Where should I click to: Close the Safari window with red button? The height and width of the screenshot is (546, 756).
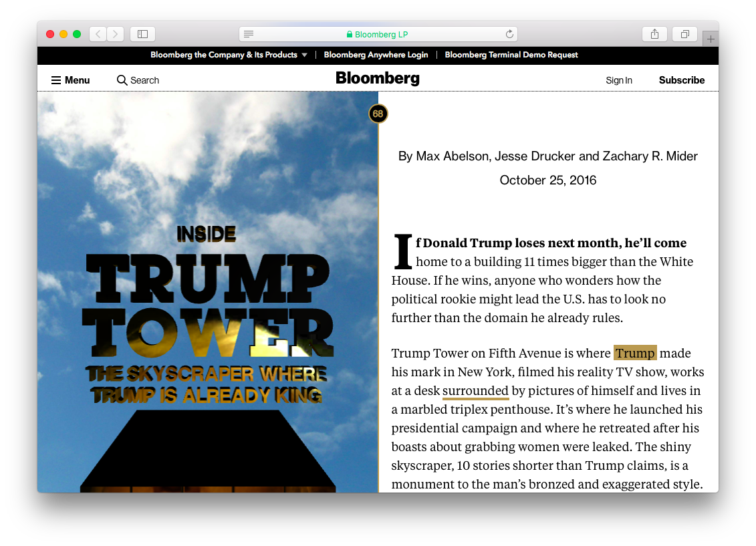point(50,34)
